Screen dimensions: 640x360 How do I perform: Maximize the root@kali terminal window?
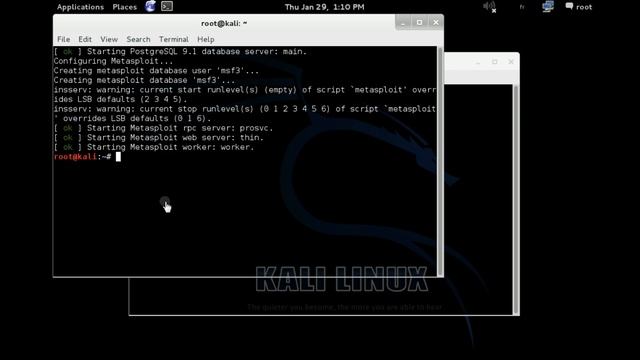[x=419, y=22]
